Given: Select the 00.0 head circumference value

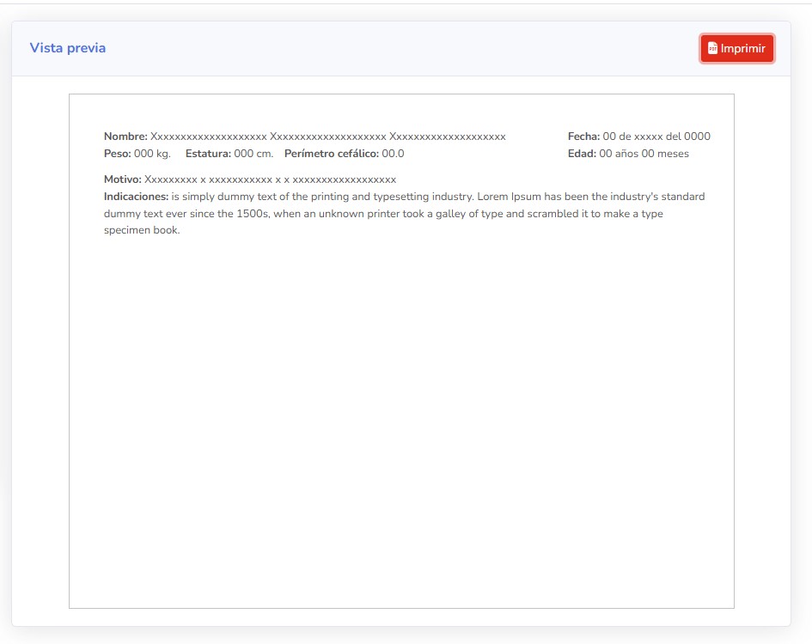Looking at the screenshot, I should 393,154.
